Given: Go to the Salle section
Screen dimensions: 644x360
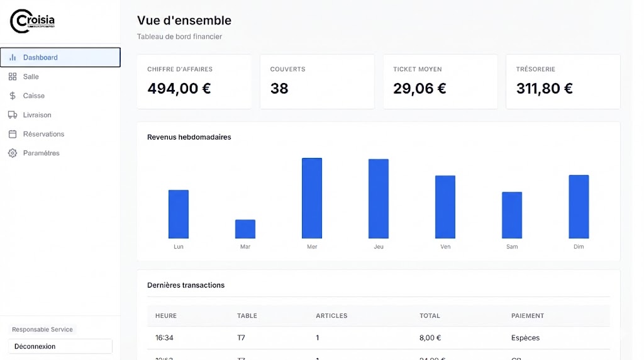Looking at the screenshot, I should click(x=60, y=76).
